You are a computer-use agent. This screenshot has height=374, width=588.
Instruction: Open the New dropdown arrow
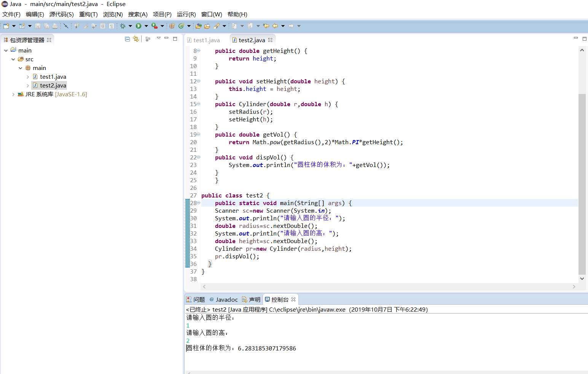pos(14,26)
